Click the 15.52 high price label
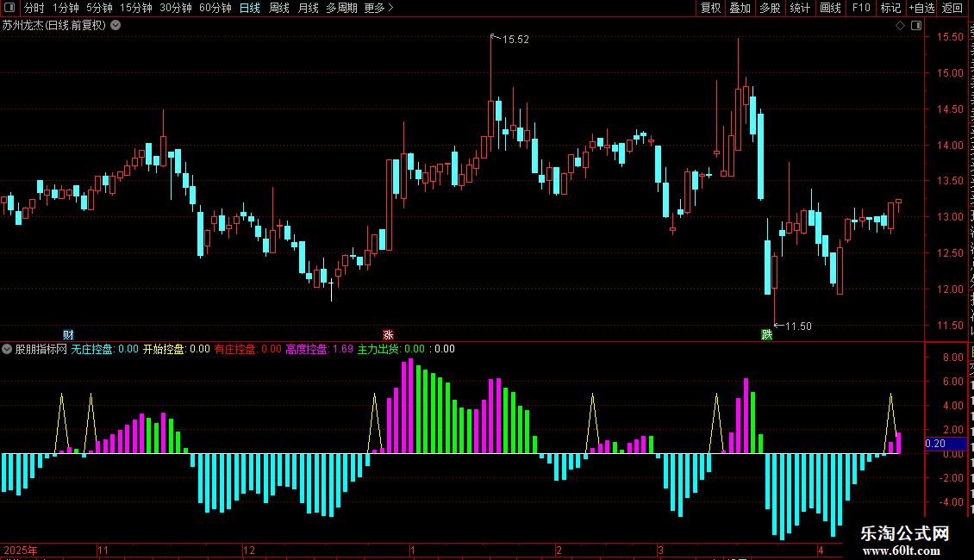 (515, 39)
